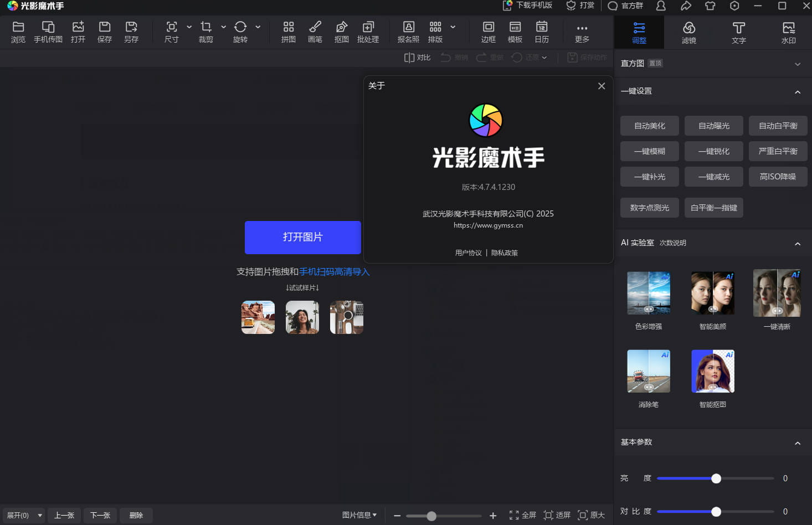Open the 用户协议 link

pyautogui.click(x=468, y=253)
